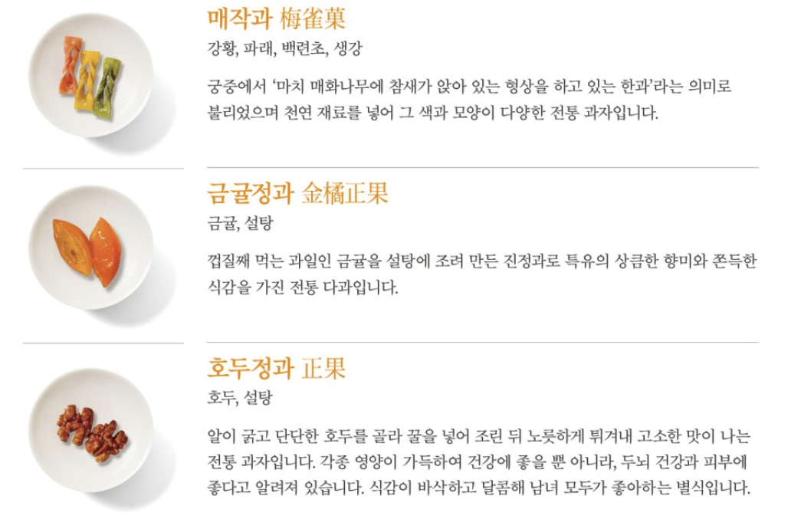The image size is (791, 532).
Task: Click the 호두, 설탕 ingredient line
Action: [x=240, y=398]
